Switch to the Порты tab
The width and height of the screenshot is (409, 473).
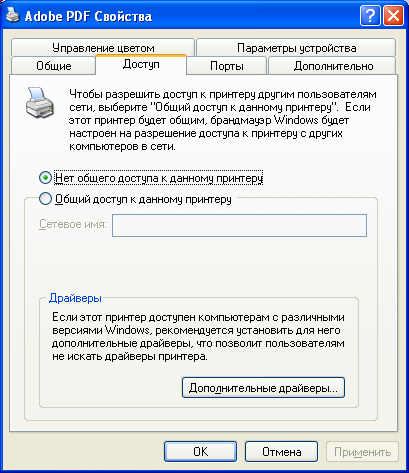227,65
